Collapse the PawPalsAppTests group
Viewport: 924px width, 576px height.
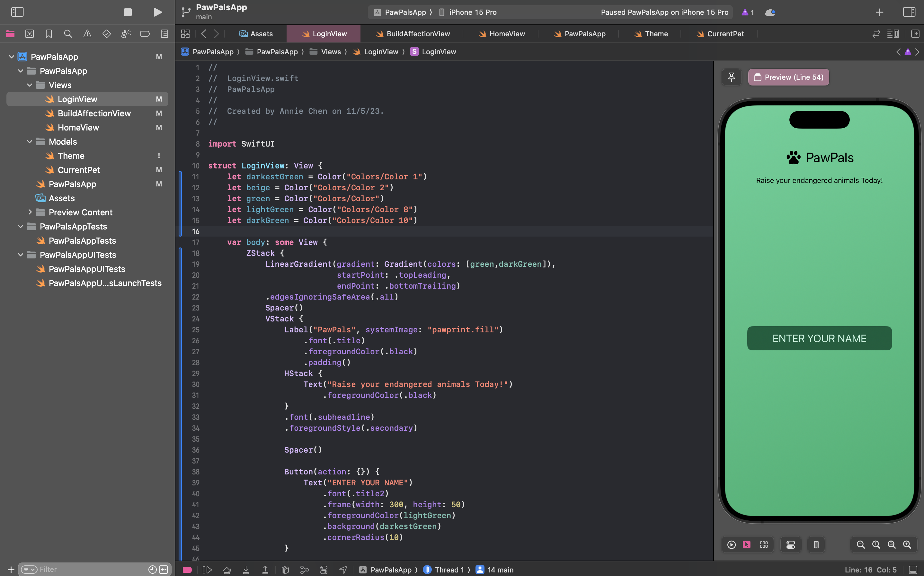click(x=21, y=227)
